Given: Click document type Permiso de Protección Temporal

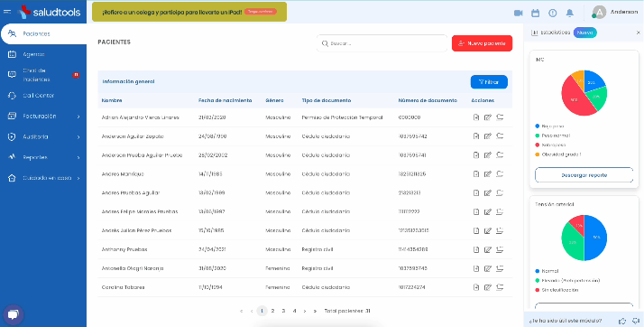Looking at the screenshot, I should pos(342,117).
